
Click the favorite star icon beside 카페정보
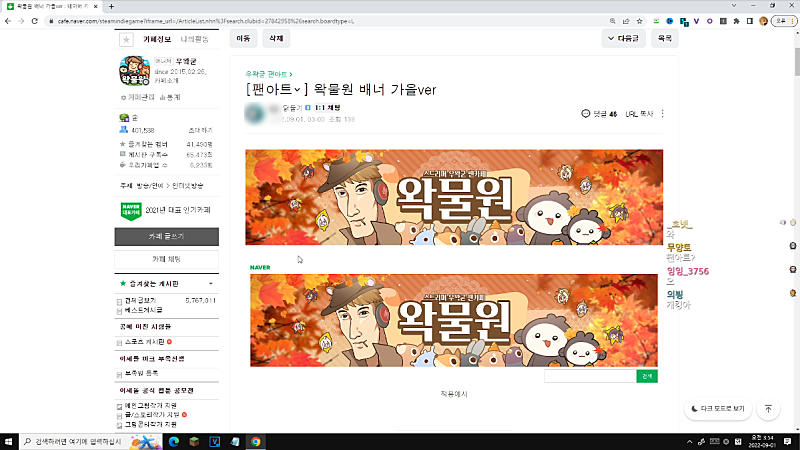(x=127, y=39)
